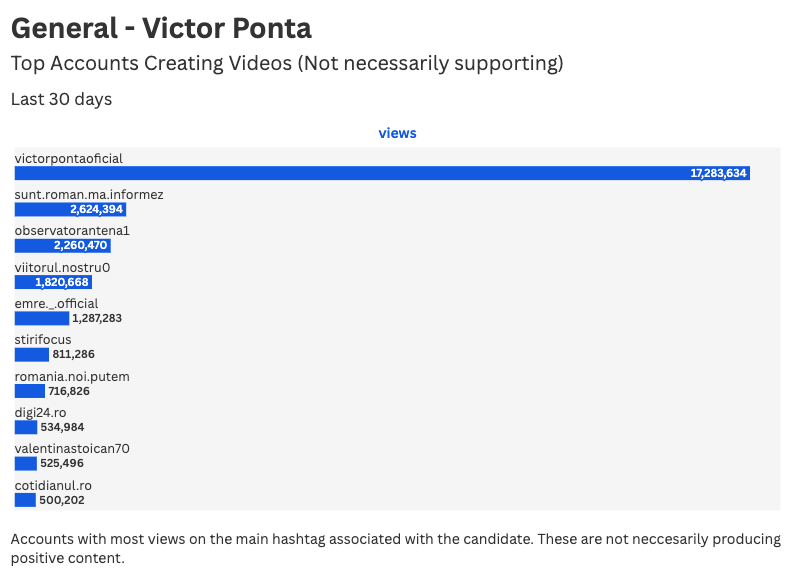The height and width of the screenshot is (577, 794).
Task: Click the General - Victor Ponta title
Action: [x=161, y=28]
